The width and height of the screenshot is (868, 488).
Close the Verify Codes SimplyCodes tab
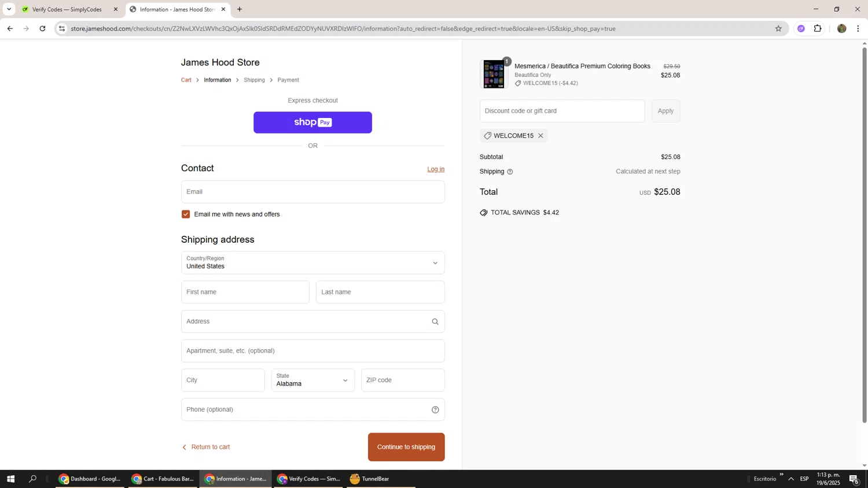click(x=116, y=9)
